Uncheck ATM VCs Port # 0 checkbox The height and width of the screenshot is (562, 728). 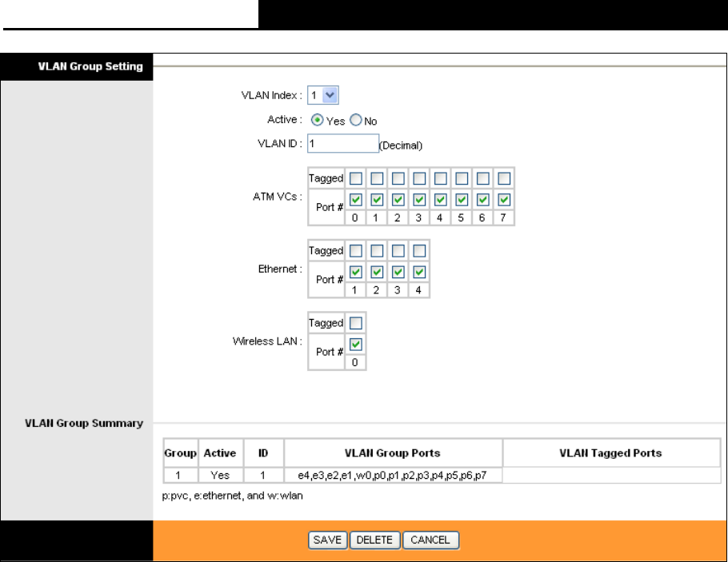[x=356, y=200]
